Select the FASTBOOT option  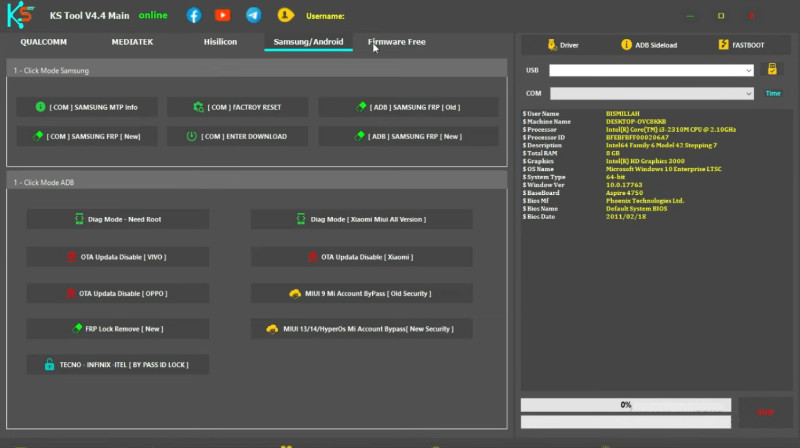[x=741, y=45]
